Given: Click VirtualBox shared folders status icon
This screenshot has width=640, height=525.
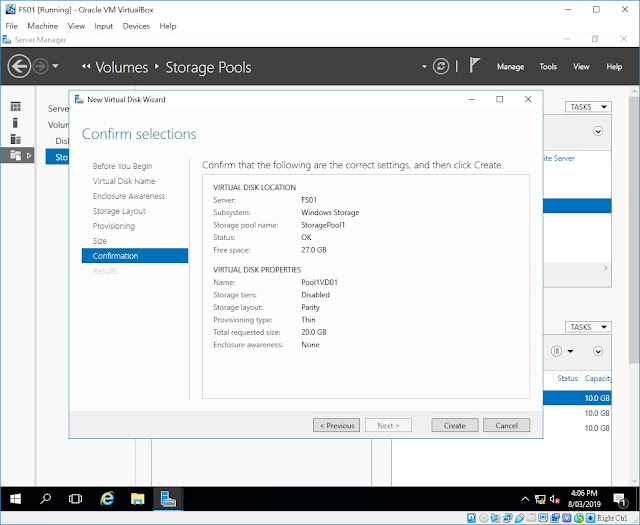Looking at the screenshot, I should (531, 518).
